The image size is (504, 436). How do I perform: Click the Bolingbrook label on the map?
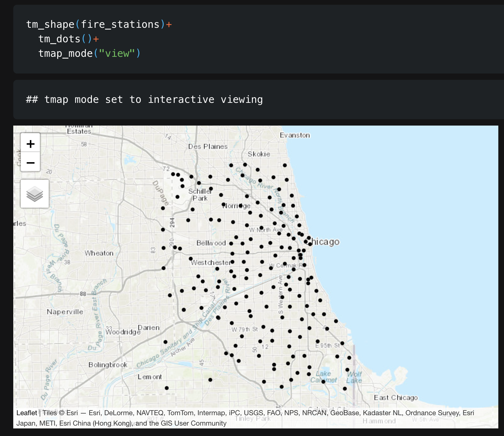pos(108,365)
